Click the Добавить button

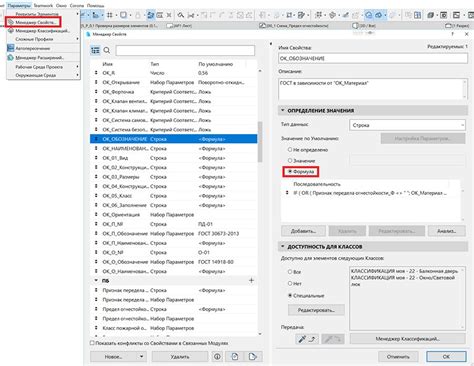[x=303, y=231]
